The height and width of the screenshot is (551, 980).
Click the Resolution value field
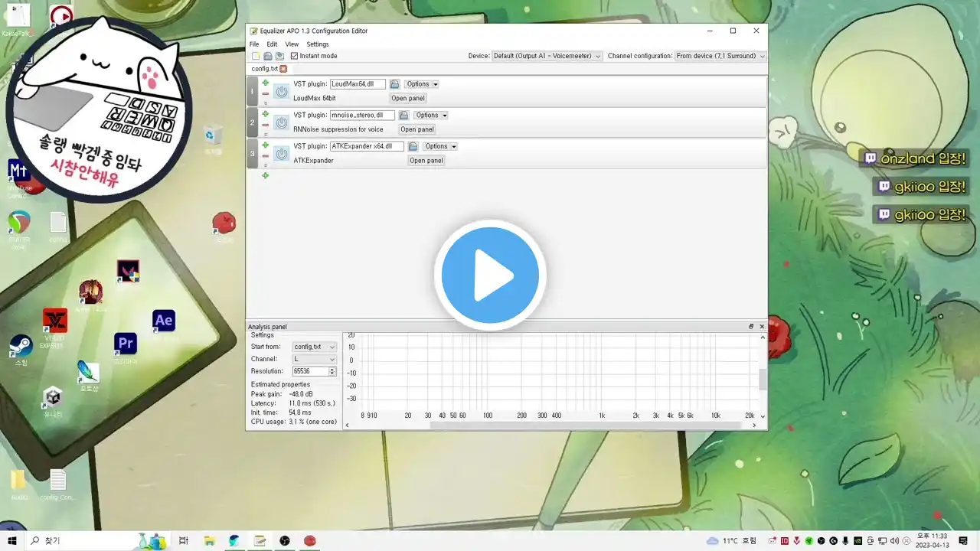[310, 371]
